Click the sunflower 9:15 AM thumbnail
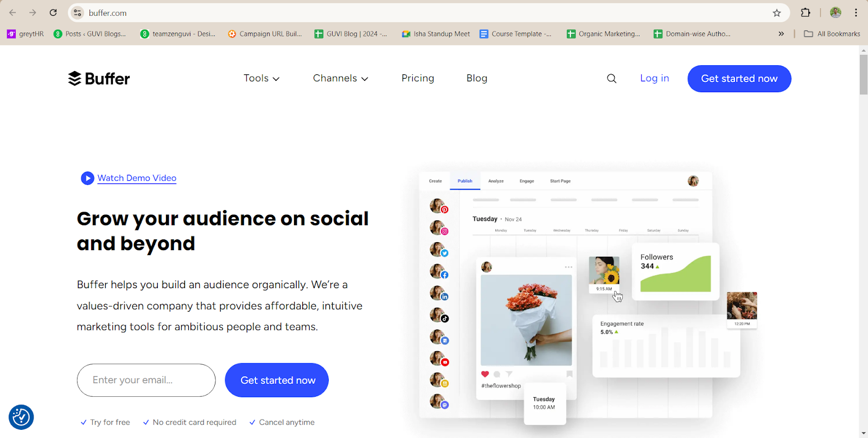This screenshot has height=438, width=868. click(604, 275)
